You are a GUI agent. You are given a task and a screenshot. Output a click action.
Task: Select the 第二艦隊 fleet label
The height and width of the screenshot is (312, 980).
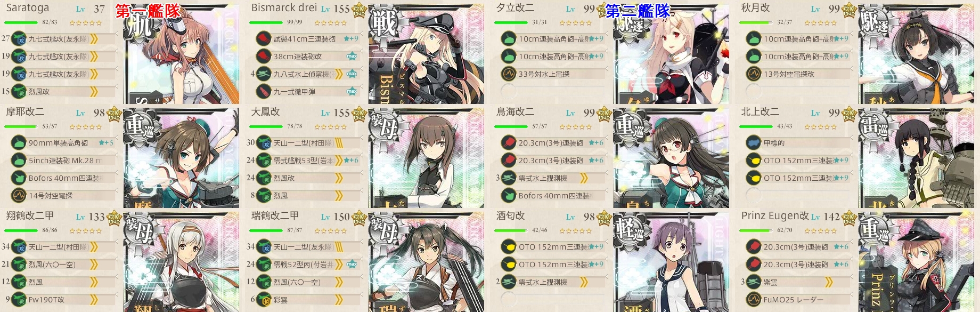(x=638, y=11)
